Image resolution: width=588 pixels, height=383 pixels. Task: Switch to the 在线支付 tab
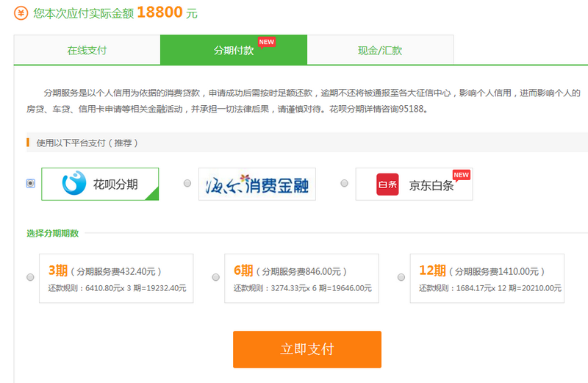click(x=87, y=50)
